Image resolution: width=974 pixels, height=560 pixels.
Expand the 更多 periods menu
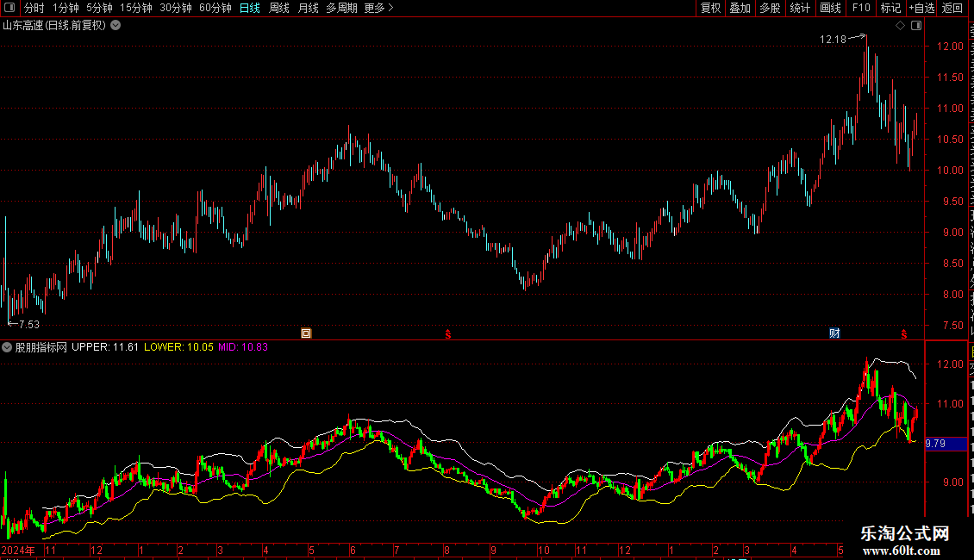click(379, 8)
